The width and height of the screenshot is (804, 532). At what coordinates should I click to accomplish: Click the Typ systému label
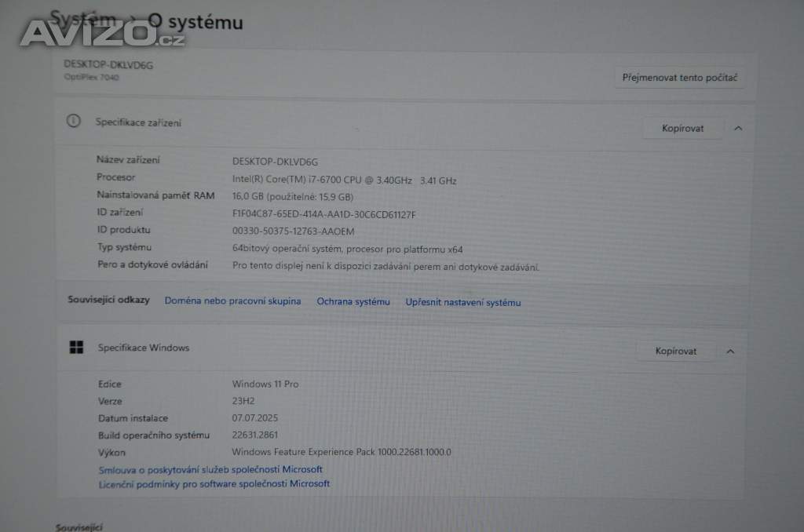(x=125, y=247)
